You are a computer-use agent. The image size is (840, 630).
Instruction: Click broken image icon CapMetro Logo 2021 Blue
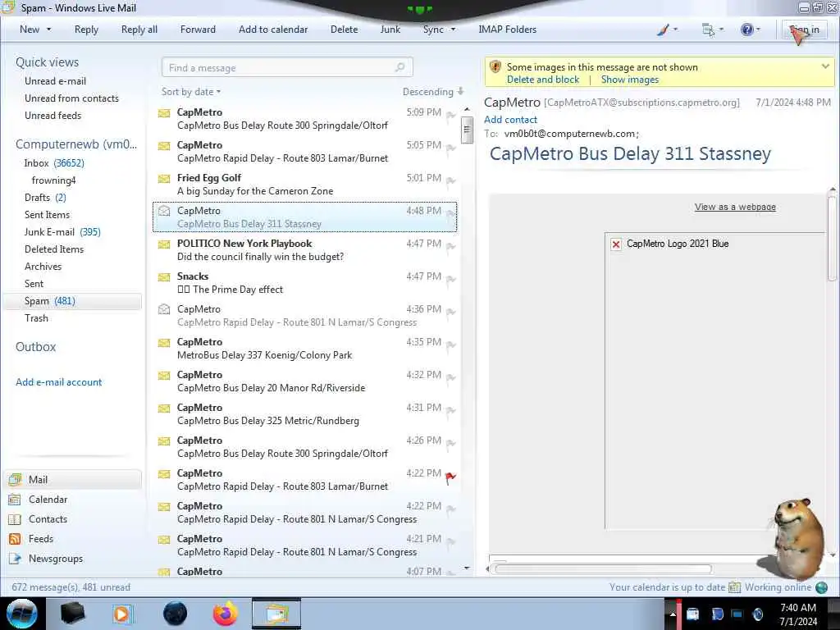[616, 244]
